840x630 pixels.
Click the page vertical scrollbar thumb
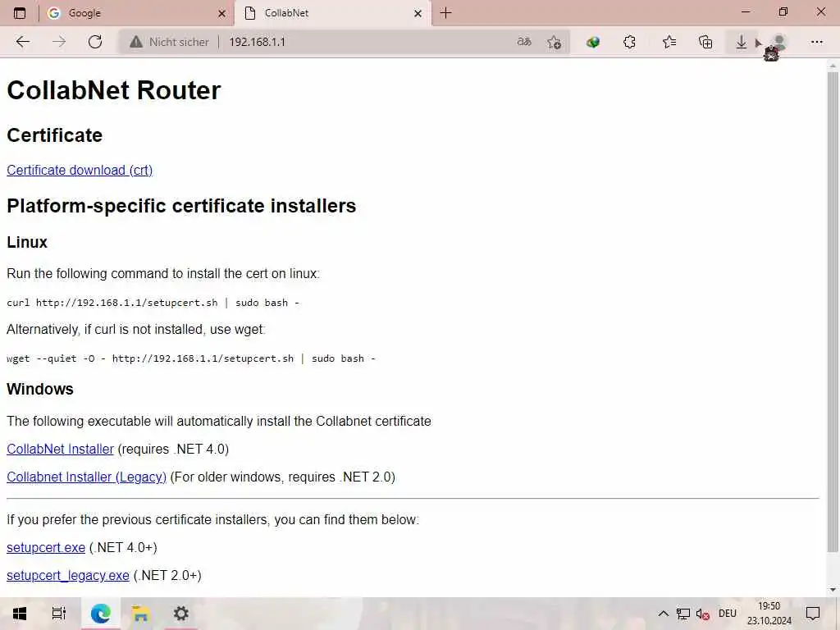(833, 312)
